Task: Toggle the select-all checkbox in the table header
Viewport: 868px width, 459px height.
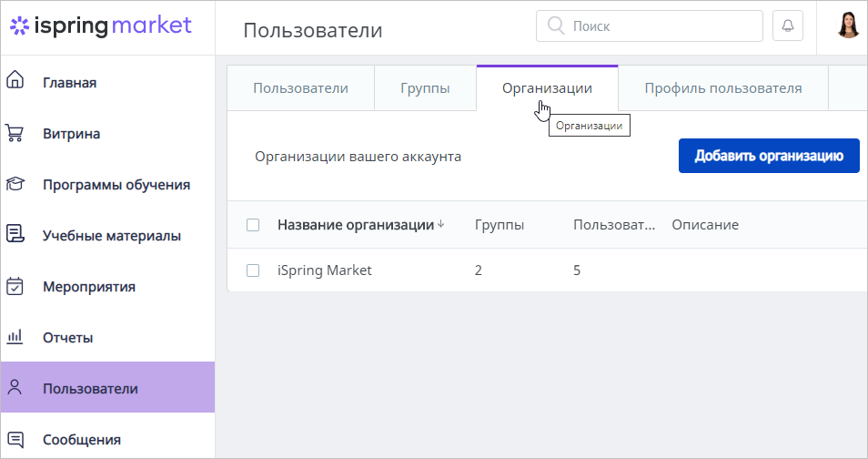Action: [x=253, y=225]
